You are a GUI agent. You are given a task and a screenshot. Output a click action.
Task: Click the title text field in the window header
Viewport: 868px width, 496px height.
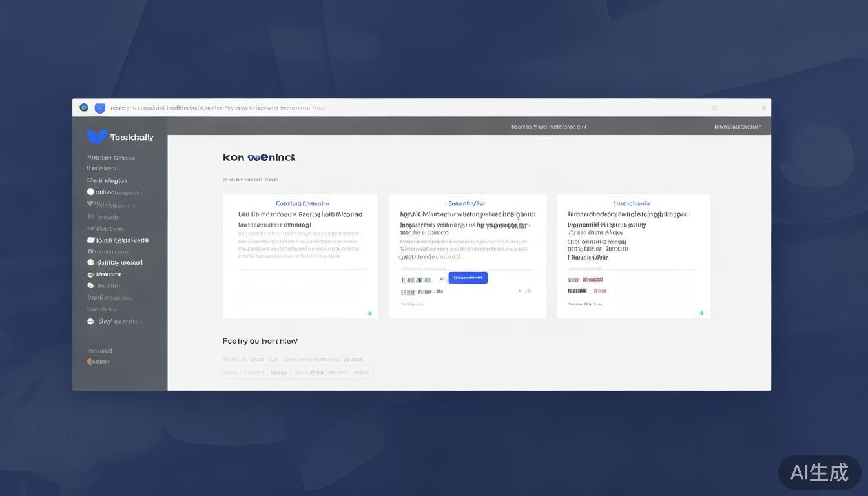click(x=217, y=108)
